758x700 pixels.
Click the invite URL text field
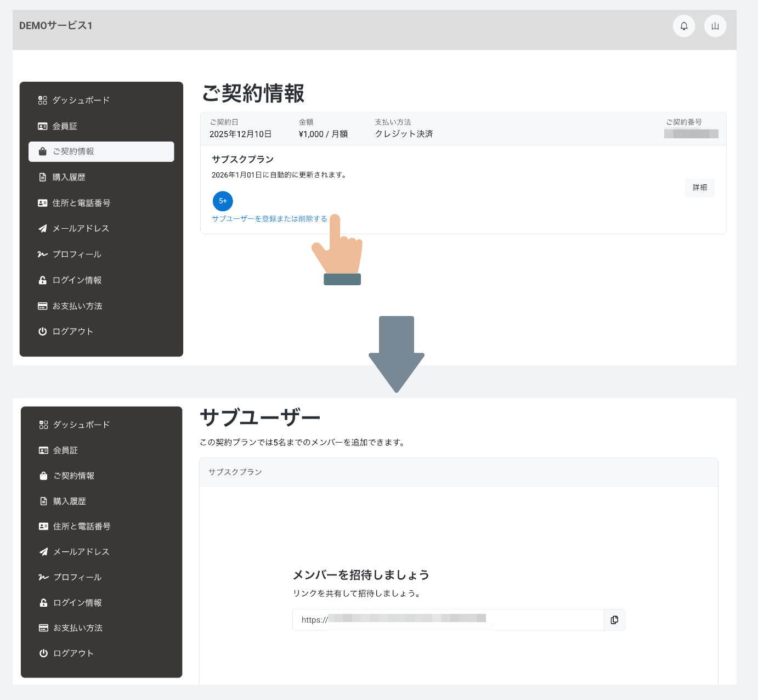tap(448, 620)
